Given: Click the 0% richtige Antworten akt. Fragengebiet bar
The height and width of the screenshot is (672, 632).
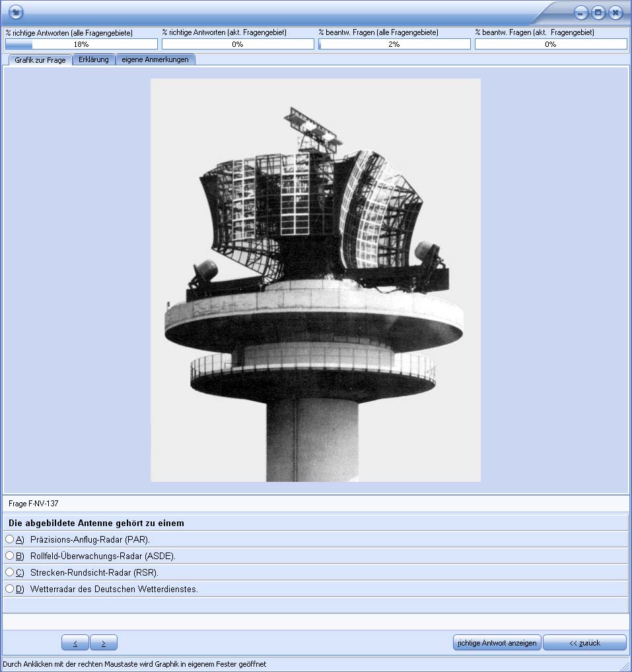Looking at the screenshot, I should (238, 44).
